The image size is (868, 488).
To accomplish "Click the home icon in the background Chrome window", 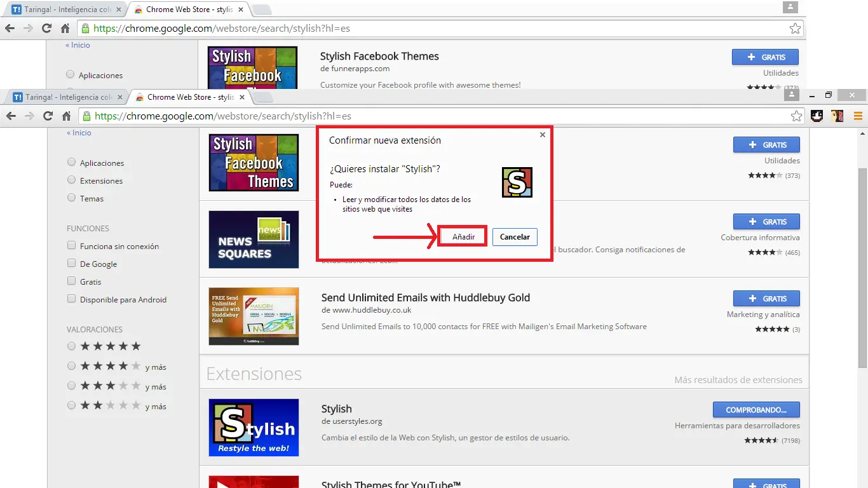I will 65,29.
